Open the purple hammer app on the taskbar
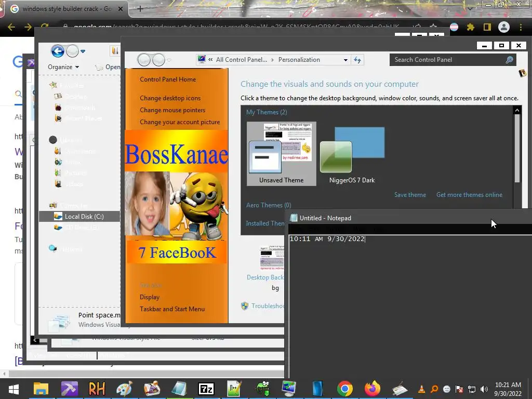The image size is (532, 399). [x=69, y=389]
